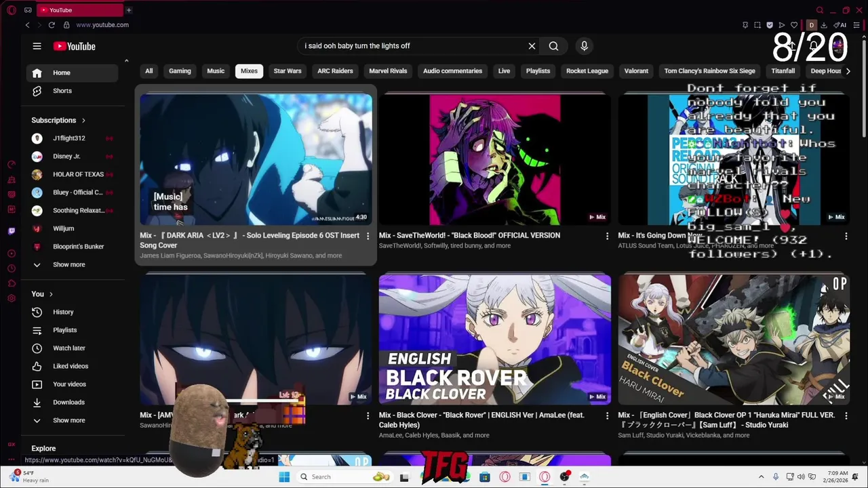This screenshot has width=868, height=488.
Task: Open Liked videos in sidebar
Action: tap(73, 366)
